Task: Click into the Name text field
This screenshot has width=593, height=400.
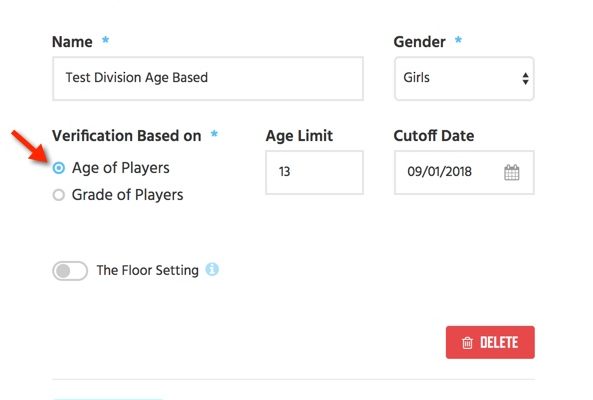Action: click(x=208, y=79)
